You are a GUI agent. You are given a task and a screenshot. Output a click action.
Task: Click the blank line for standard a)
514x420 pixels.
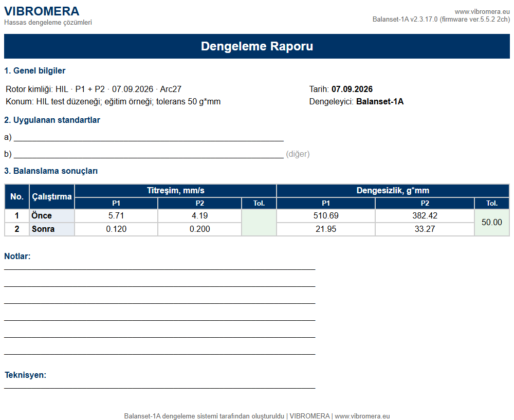[x=149, y=138]
